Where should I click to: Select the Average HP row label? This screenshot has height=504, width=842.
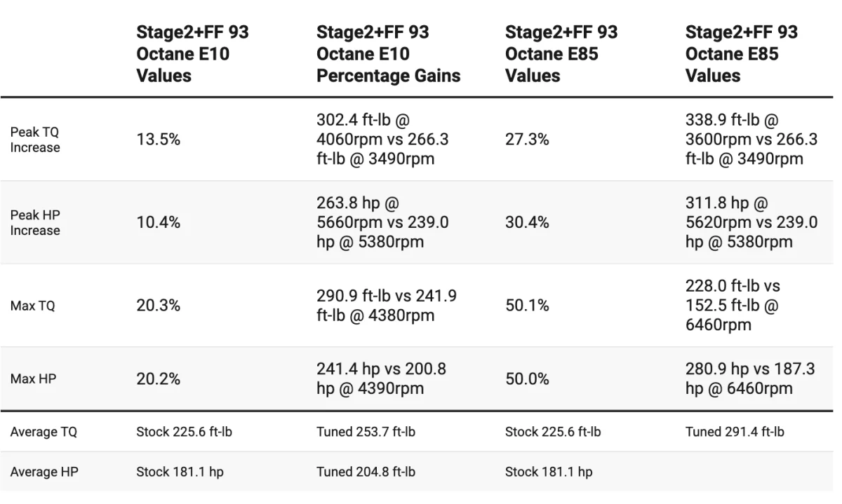44,472
